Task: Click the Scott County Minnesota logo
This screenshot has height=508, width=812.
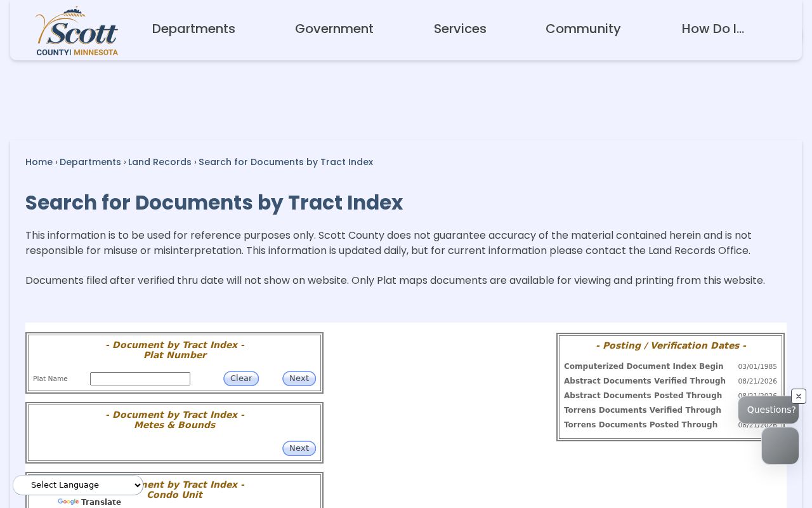Action: pos(77,31)
